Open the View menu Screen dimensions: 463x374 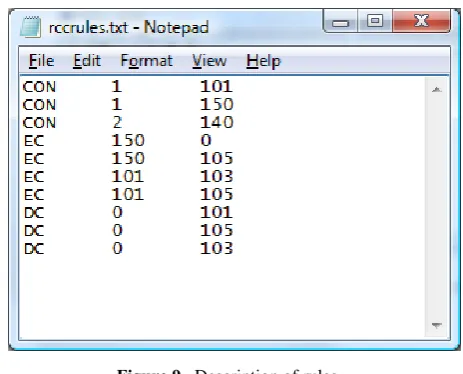[x=209, y=61]
